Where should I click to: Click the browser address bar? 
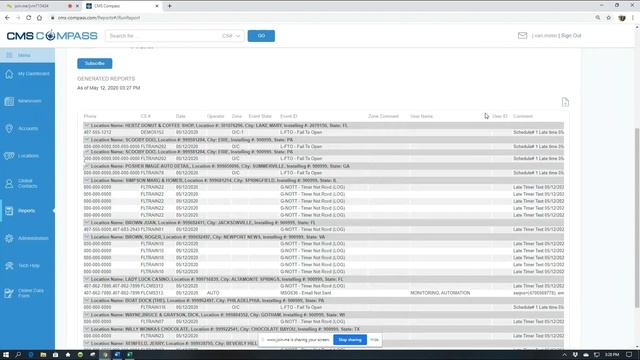point(318,18)
